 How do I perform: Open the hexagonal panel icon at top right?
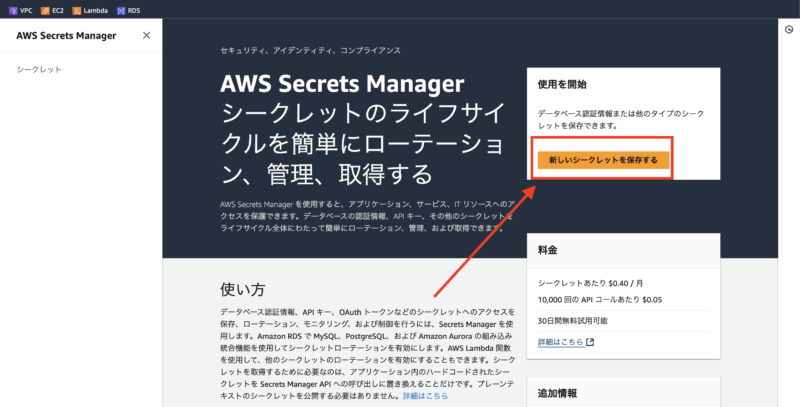789,30
